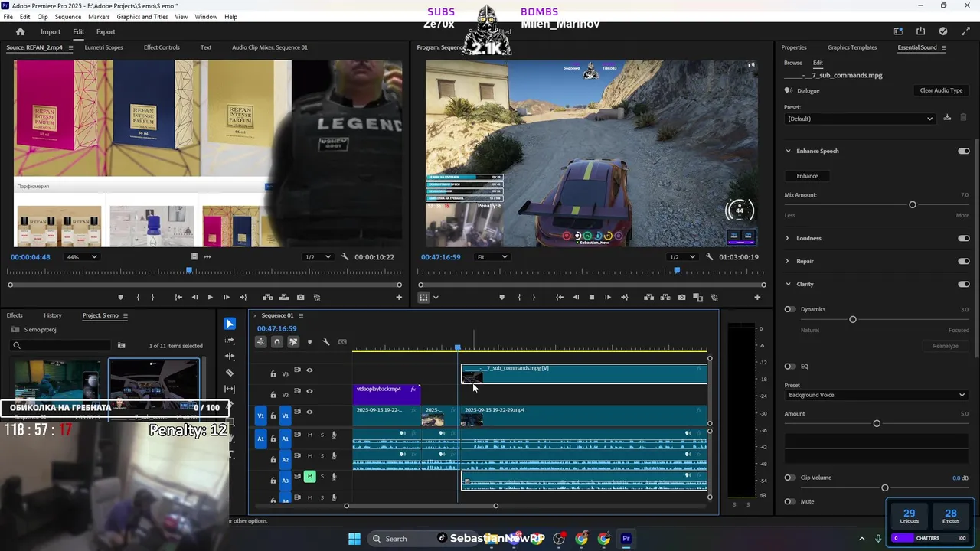Image resolution: width=980 pixels, height=551 pixels.
Task: Click the Premiere Pro taskbar icon
Action: click(626, 539)
